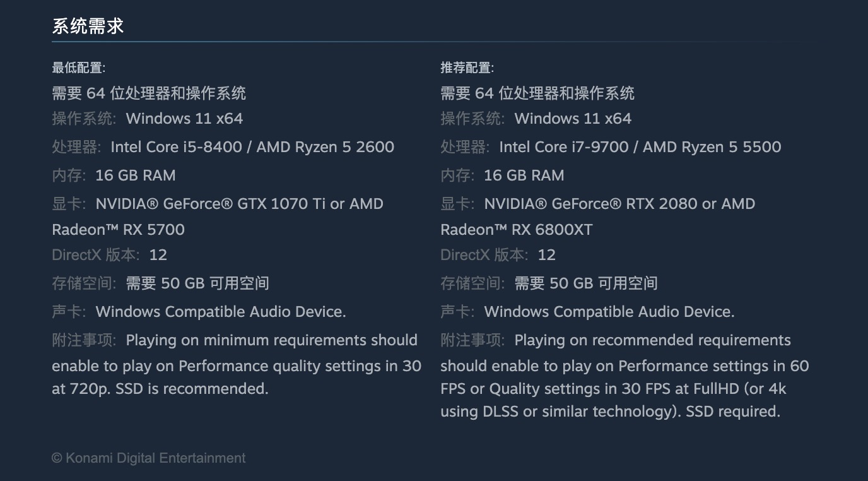Screen dimensions: 868x481
Task: Click the minimum DirectX 版本 label
Action: tap(95, 255)
